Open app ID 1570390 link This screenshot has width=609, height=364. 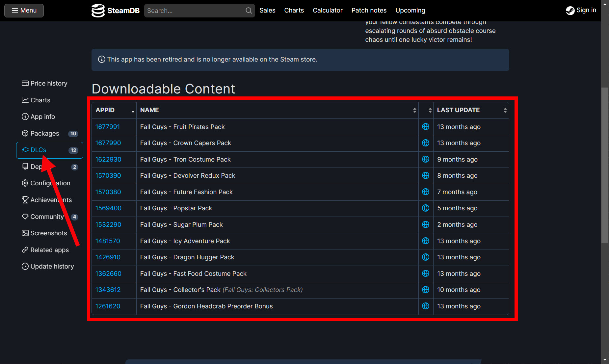point(108,175)
